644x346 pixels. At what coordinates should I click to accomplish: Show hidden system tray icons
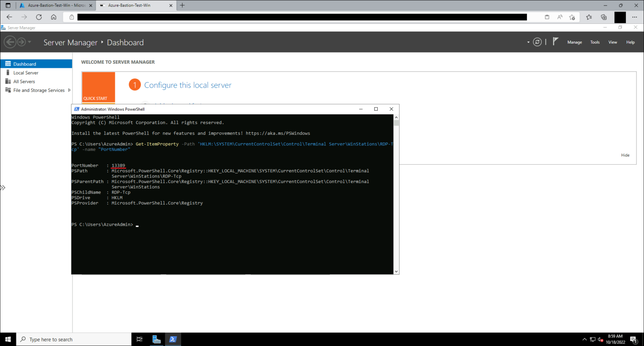pyautogui.click(x=584, y=339)
